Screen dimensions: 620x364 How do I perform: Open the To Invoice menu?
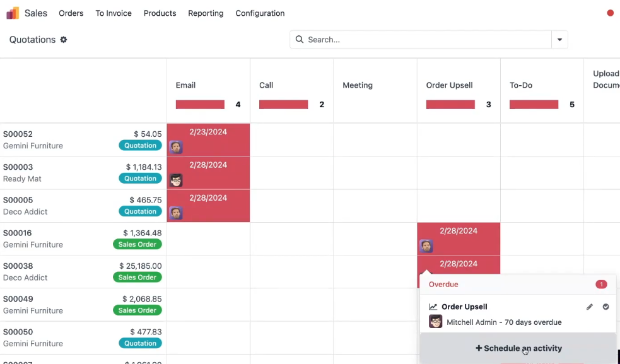(x=114, y=13)
